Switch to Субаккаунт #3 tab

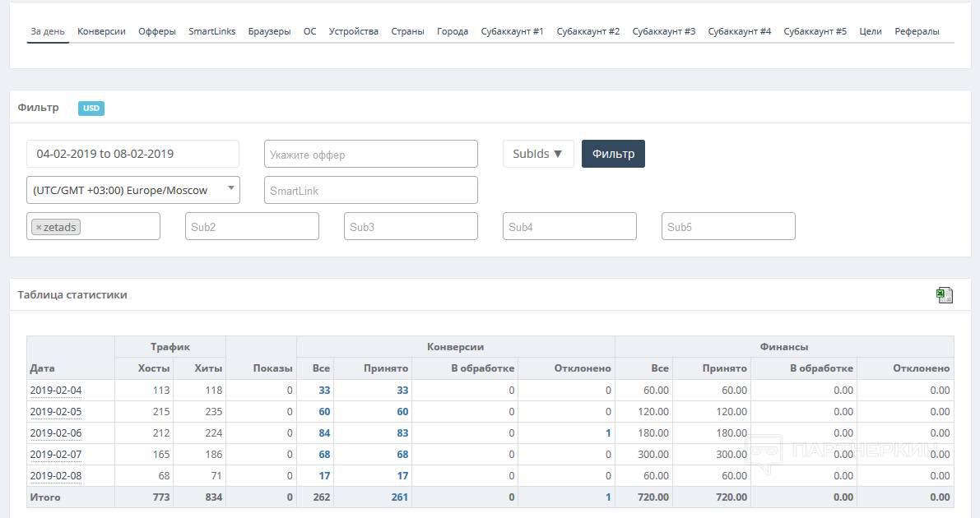(x=663, y=31)
